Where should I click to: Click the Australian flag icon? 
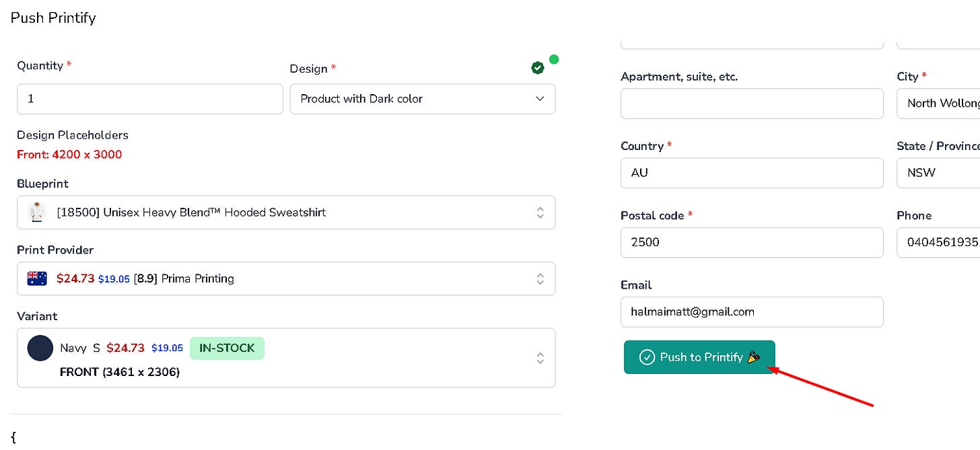tap(37, 278)
